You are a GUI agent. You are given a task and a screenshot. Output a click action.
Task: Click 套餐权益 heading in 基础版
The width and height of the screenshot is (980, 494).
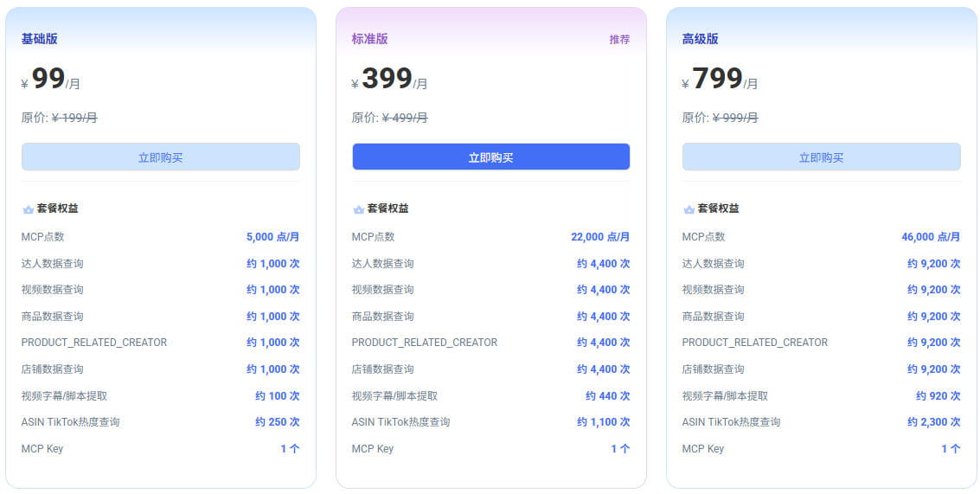pos(57,209)
